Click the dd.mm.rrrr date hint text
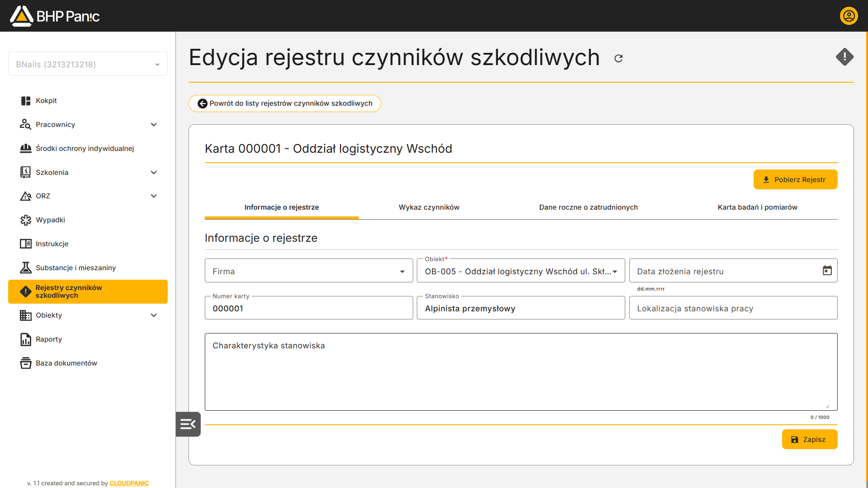Viewport: 868px width, 488px height. coord(651,289)
